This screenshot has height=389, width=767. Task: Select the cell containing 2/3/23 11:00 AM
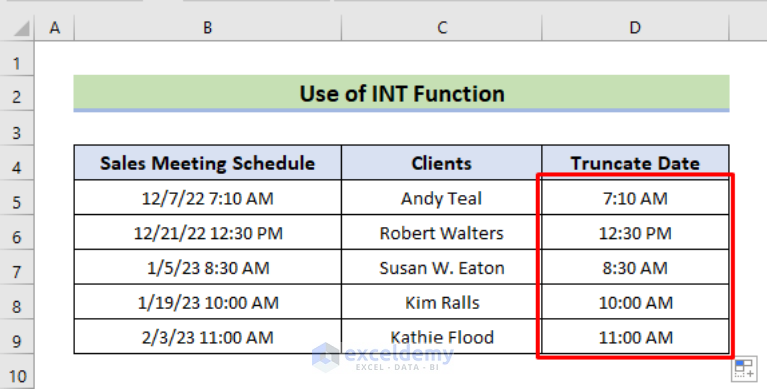pyautogui.click(x=207, y=337)
